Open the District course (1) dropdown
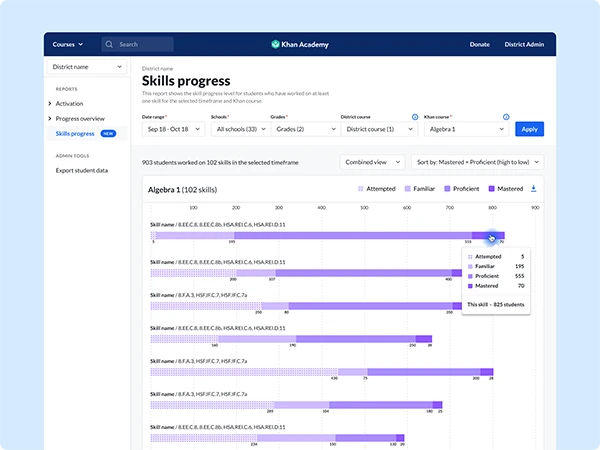The width and height of the screenshot is (600, 450). click(x=379, y=129)
